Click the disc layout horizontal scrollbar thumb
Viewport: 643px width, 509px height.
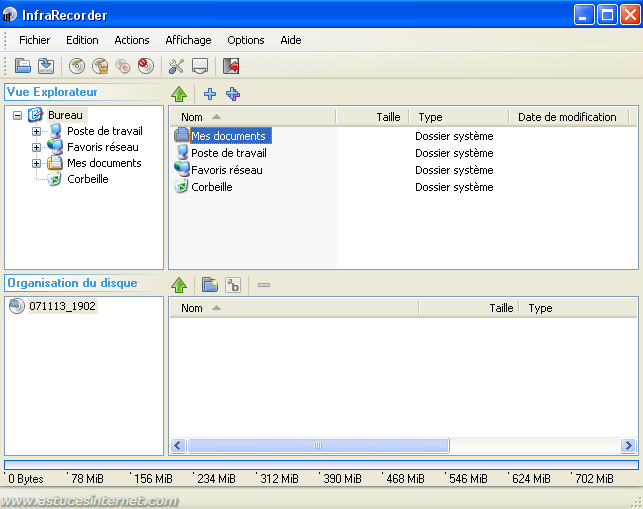tap(318, 445)
